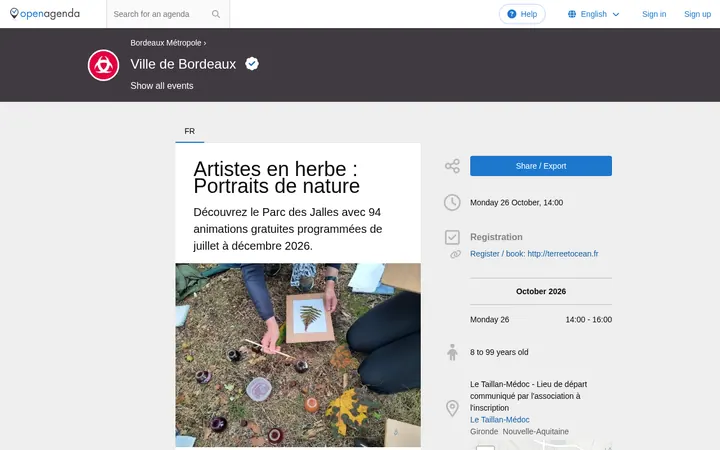Click the chevron beside English
Screen dimensions: 720x450
(616, 15)
